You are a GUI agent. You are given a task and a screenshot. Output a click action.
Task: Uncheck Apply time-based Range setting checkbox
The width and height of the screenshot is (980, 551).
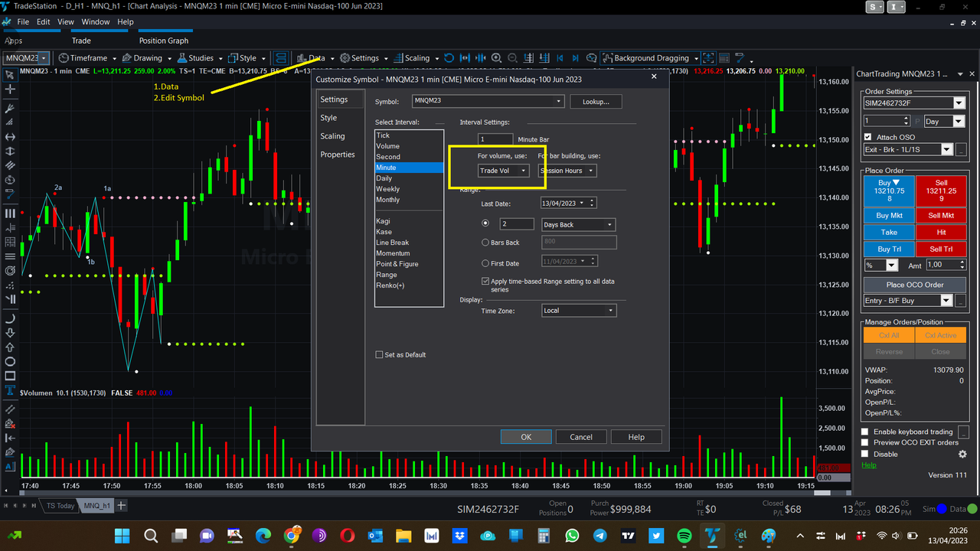tap(485, 282)
